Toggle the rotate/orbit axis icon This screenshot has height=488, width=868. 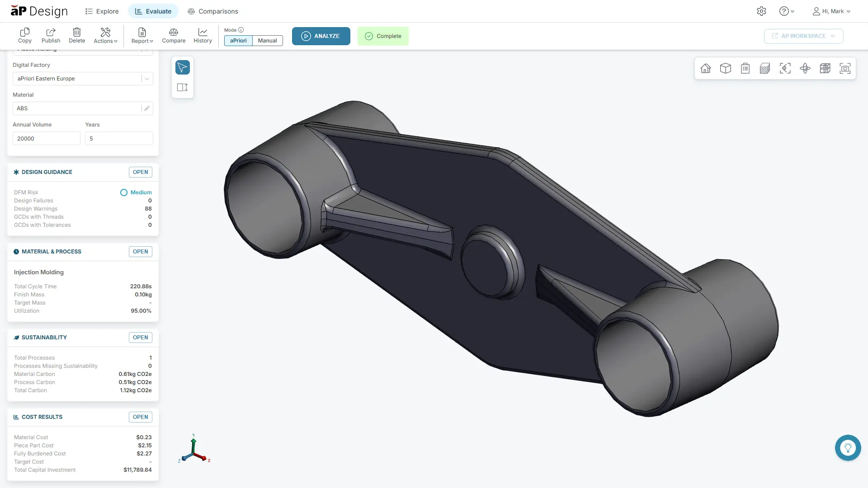(x=805, y=68)
